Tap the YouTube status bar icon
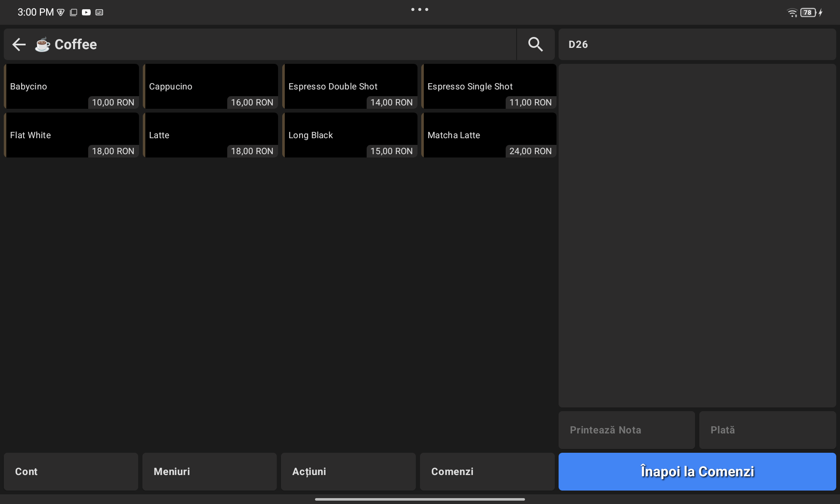 tap(86, 13)
